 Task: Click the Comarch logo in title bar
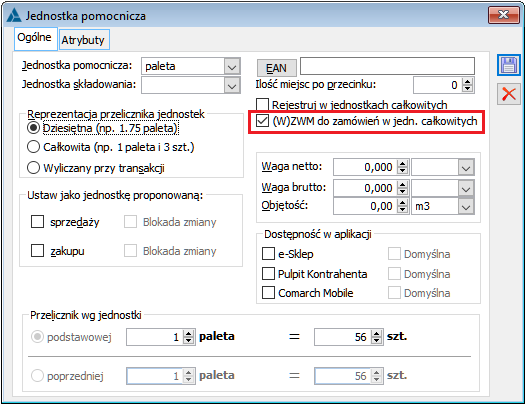[x=14, y=15]
